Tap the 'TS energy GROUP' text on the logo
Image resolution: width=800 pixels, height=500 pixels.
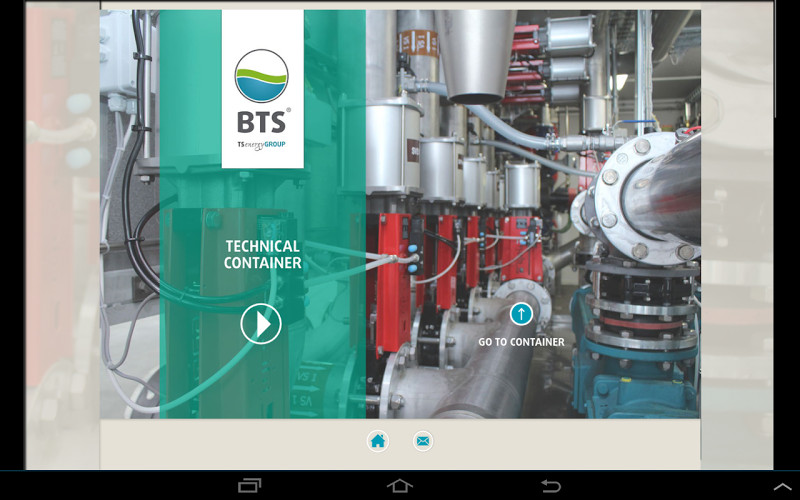pos(261,145)
